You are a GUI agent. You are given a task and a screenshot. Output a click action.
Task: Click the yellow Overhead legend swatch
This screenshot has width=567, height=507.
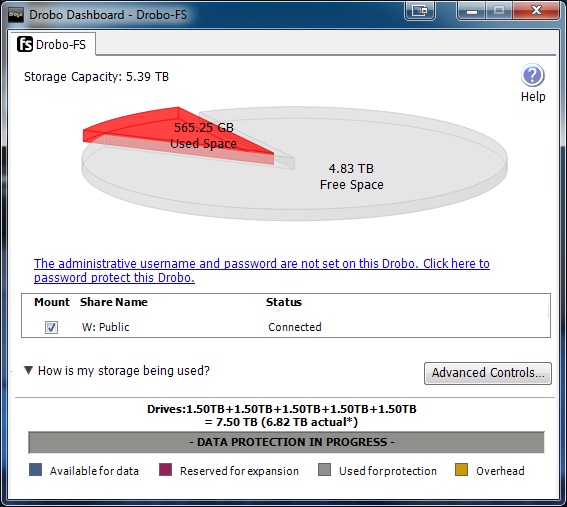pos(461,470)
